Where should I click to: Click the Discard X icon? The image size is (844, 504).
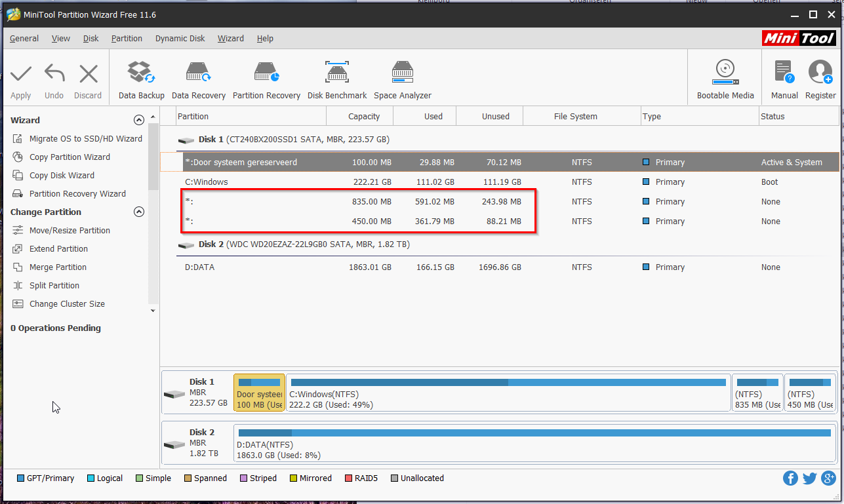tap(88, 73)
